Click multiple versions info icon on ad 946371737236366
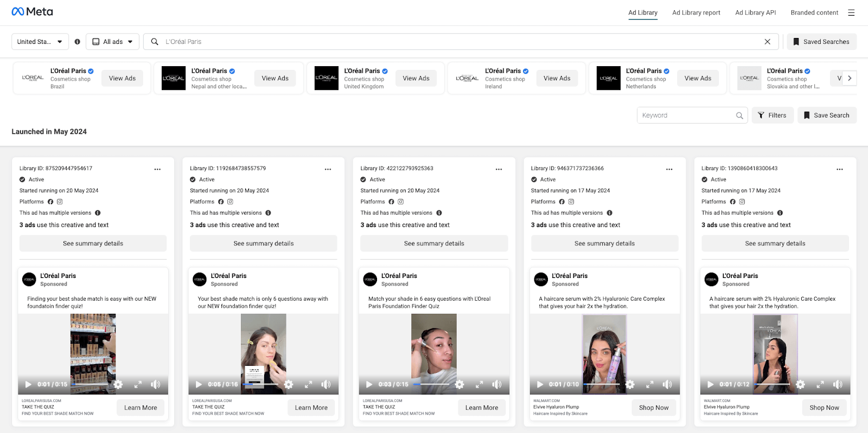Screen dimensions: 868x433 [609, 213]
